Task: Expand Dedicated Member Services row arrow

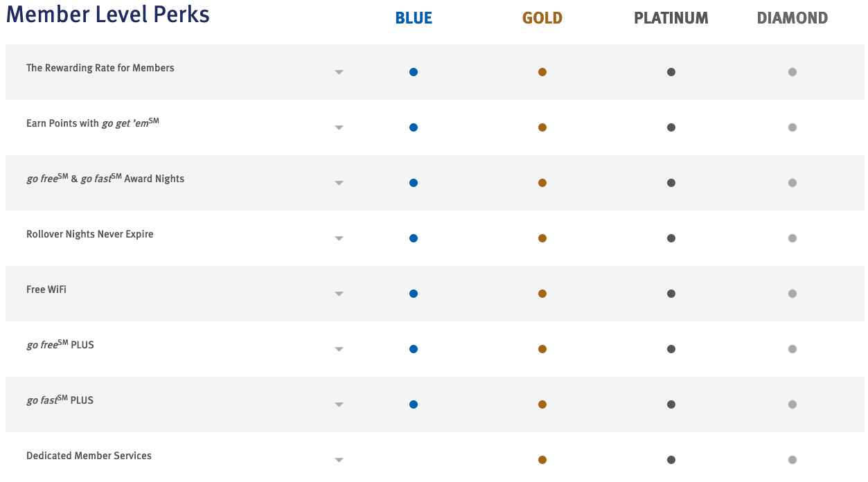Action: pyautogui.click(x=339, y=460)
